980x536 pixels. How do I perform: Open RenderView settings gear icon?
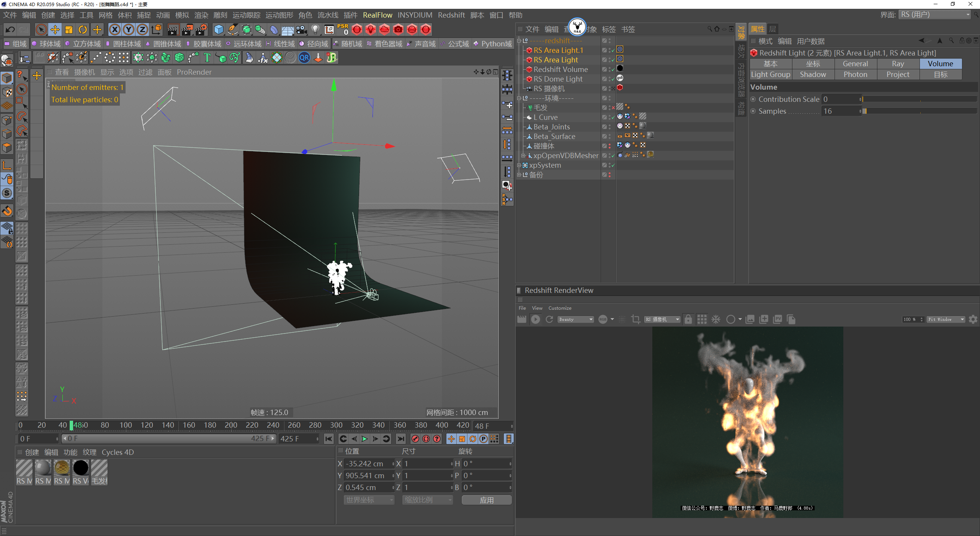[973, 319]
